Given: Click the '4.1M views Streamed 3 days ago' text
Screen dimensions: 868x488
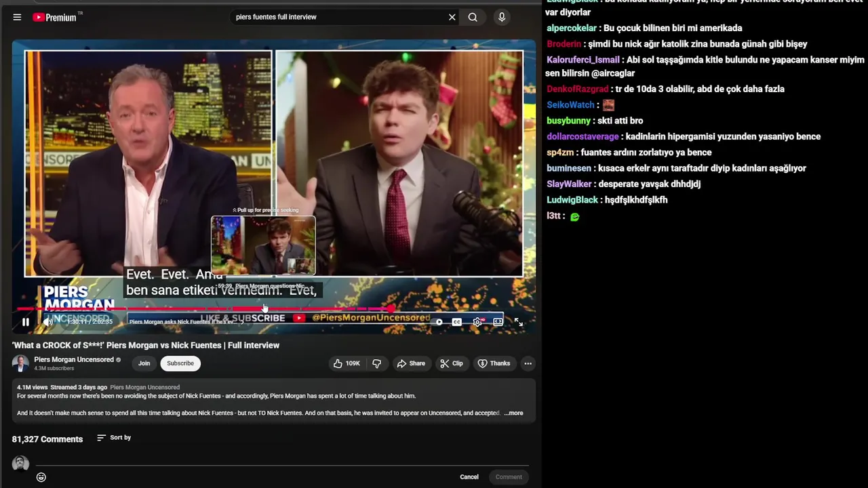Looking at the screenshot, I should pos(62,388).
